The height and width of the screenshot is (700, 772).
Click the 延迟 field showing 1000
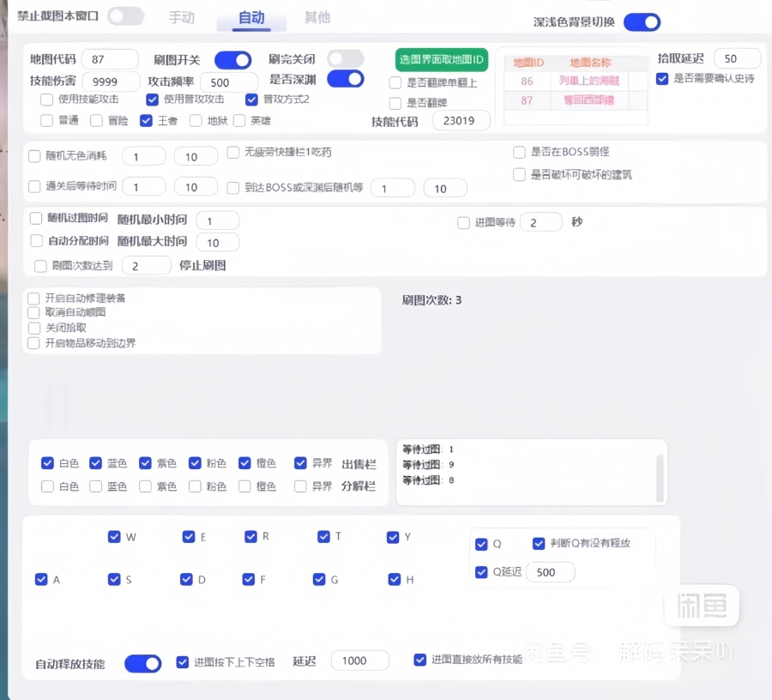360,661
